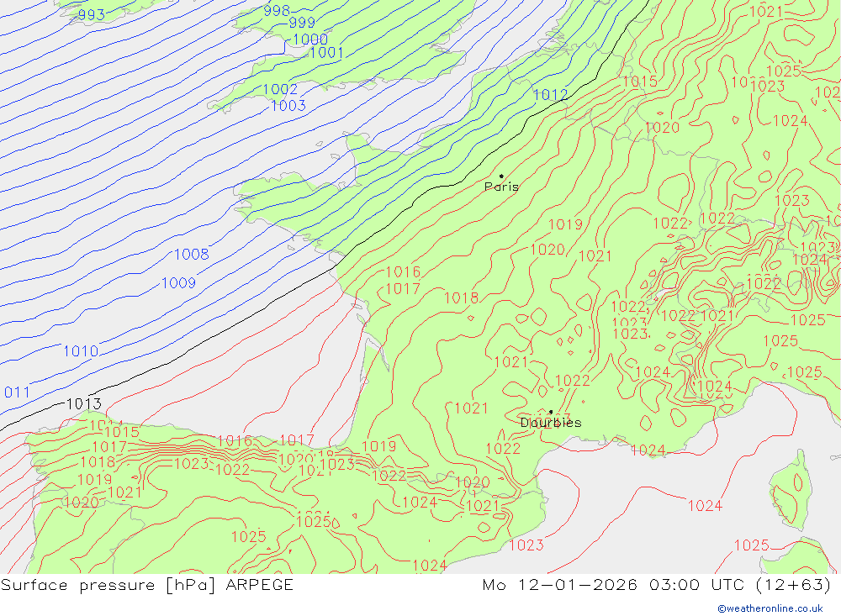Click the red 1025 label near Sardinia
This screenshot has width=841, height=616.
click(751, 545)
